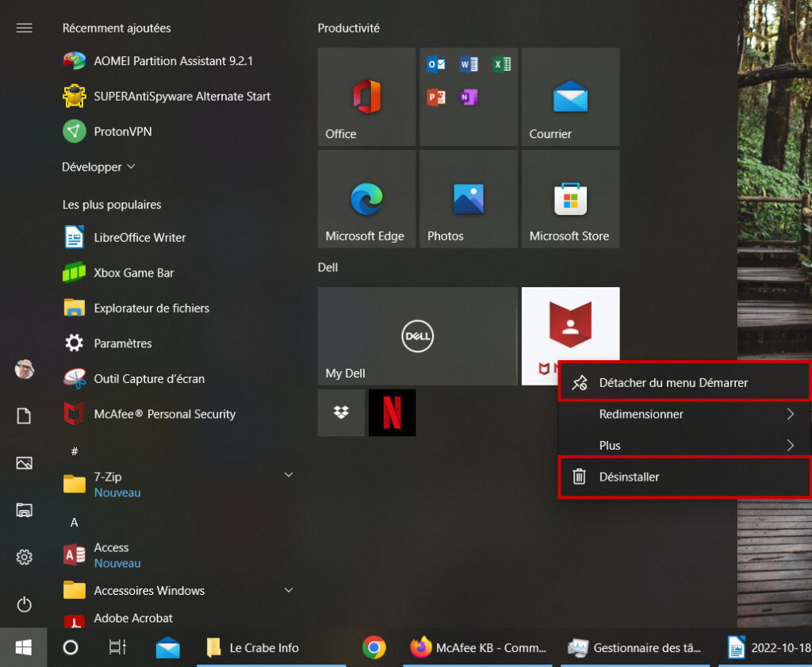Screen dimensions: 812x667
Task: Open PowerPoint in the Office apps tile
Action: 435,97
